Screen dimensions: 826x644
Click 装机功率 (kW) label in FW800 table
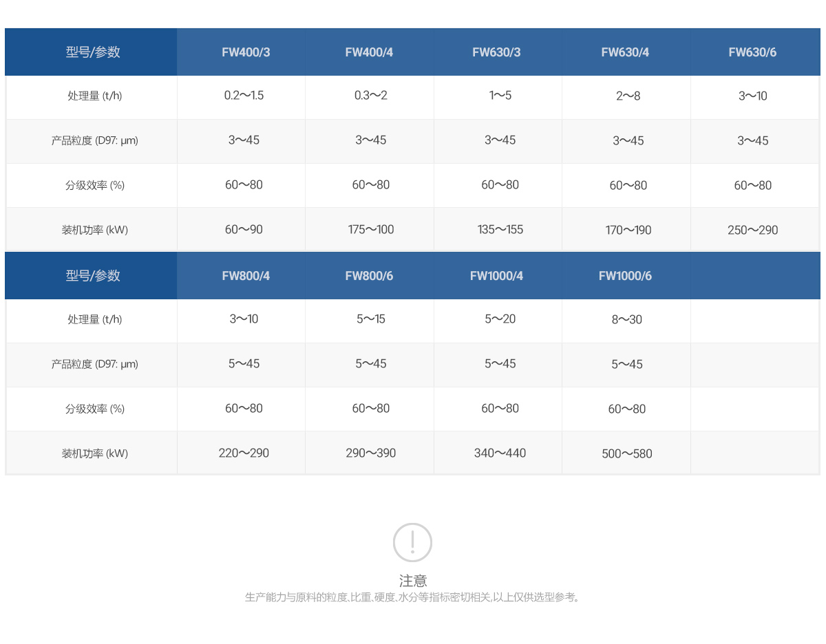[x=95, y=453]
